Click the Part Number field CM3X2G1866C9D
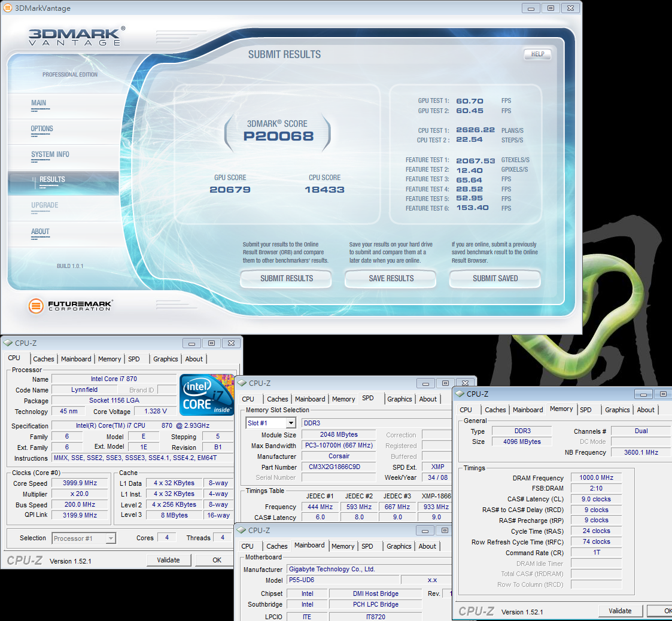672x621 pixels. 338,467
